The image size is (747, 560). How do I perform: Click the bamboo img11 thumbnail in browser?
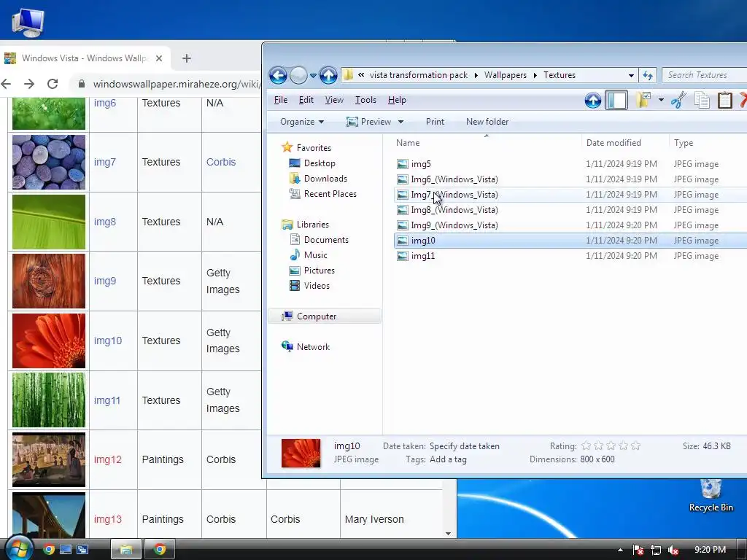coord(49,400)
